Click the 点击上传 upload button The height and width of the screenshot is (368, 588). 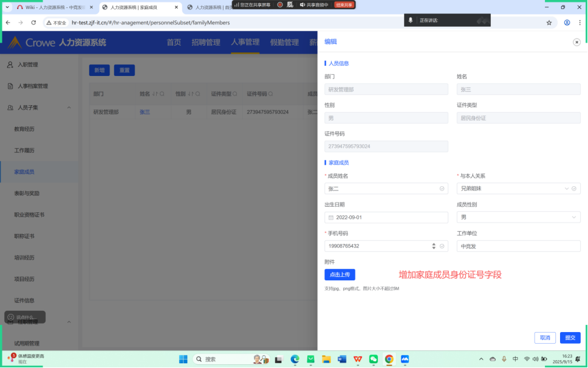[340, 274]
